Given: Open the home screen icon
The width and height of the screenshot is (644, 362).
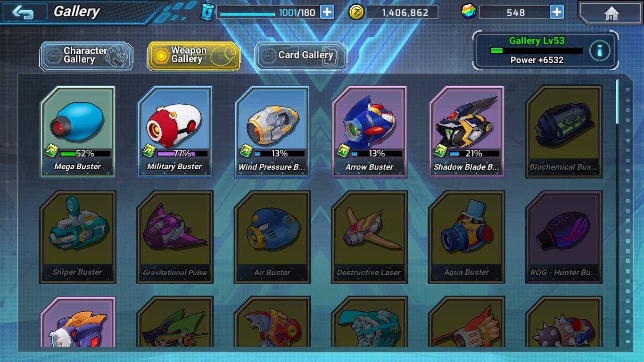Looking at the screenshot, I should (611, 13).
